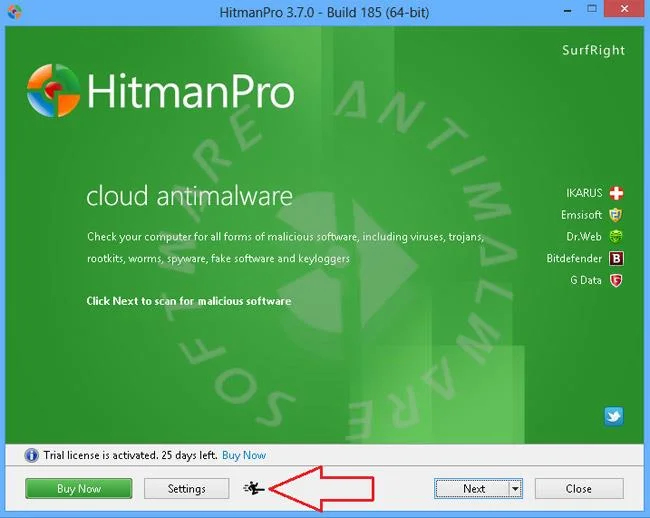
Task: Minimize the HitmanPro window
Action: (568, 11)
